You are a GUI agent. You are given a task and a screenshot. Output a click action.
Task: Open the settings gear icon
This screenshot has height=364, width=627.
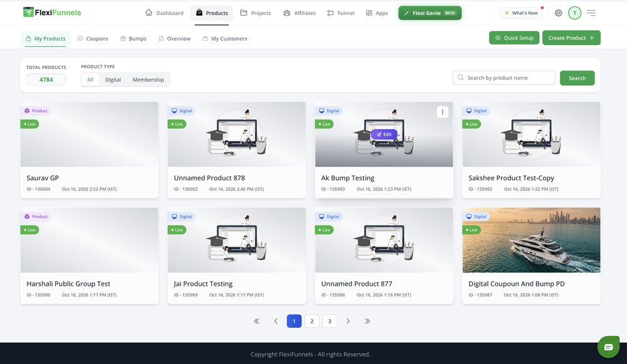[558, 13]
